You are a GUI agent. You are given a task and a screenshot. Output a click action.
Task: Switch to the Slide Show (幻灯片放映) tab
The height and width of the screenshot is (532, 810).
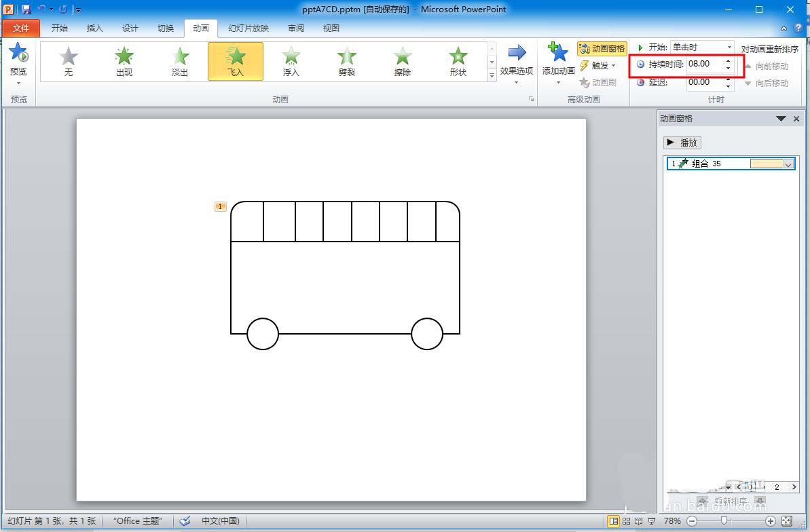pyautogui.click(x=248, y=28)
